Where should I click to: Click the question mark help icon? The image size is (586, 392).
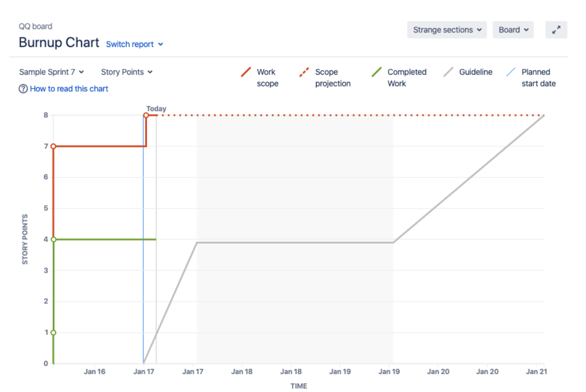(x=23, y=89)
